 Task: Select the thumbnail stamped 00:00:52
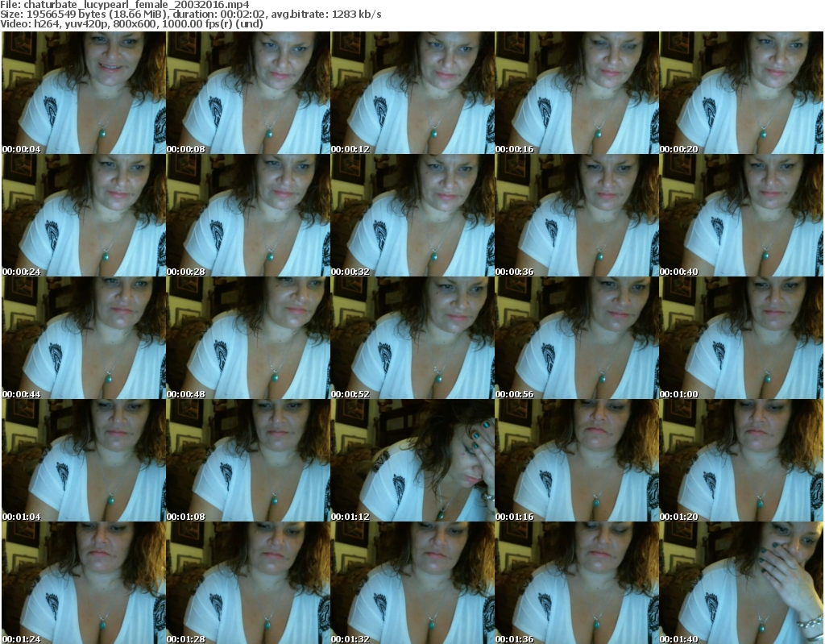click(x=412, y=338)
